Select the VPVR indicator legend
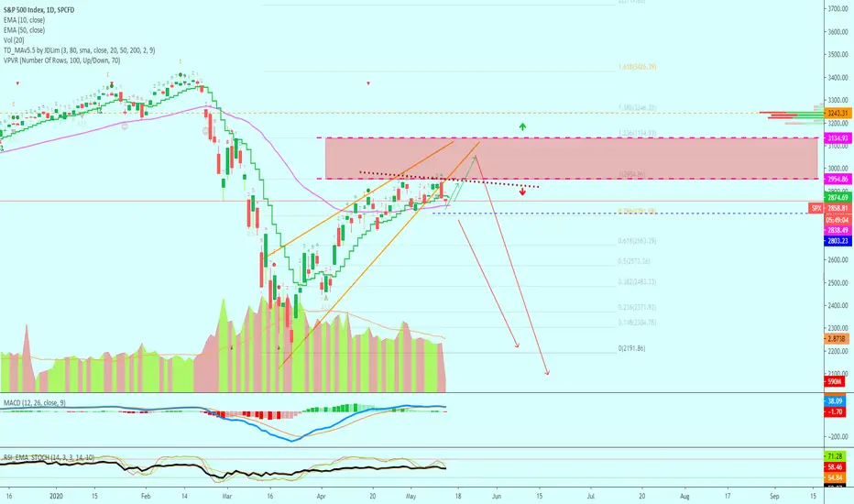This screenshot has width=854, height=504. pos(61,60)
